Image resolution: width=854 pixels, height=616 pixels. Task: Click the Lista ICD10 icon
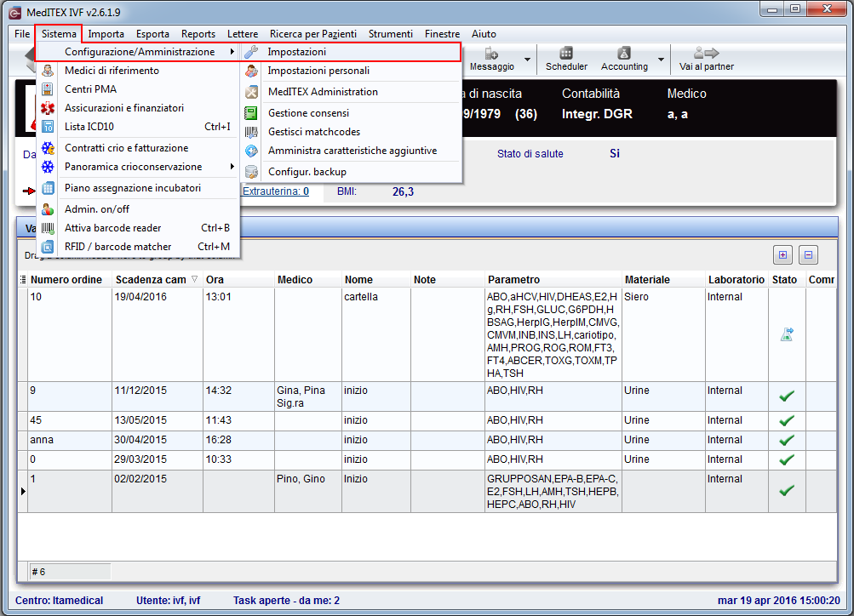[48, 126]
